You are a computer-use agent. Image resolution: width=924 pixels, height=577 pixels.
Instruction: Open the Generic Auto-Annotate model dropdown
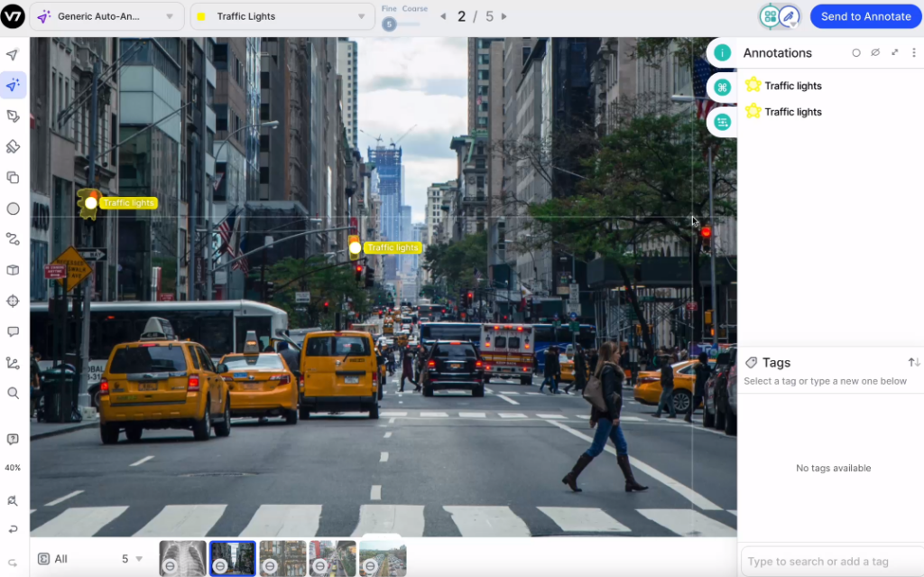(x=106, y=16)
